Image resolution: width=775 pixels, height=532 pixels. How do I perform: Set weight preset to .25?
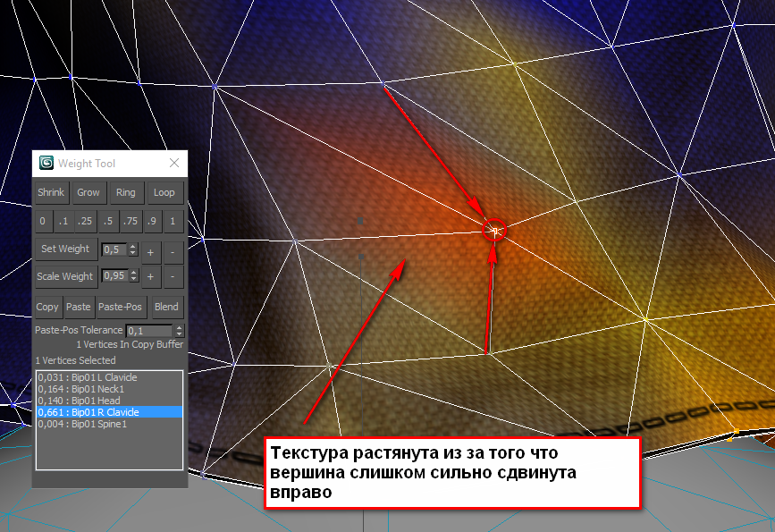click(x=85, y=221)
